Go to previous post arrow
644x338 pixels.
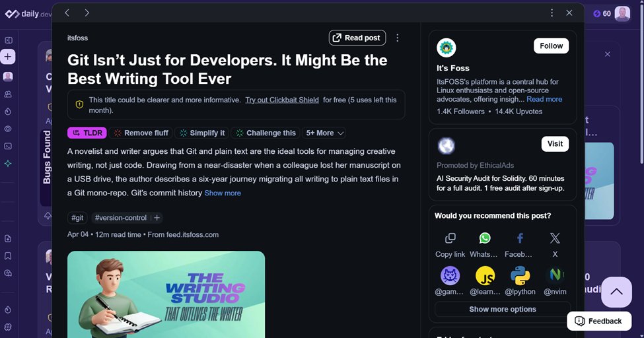click(x=67, y=13)
